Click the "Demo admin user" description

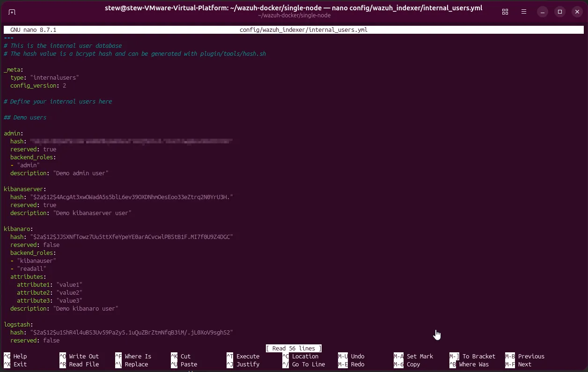click(x=81, y=173)
